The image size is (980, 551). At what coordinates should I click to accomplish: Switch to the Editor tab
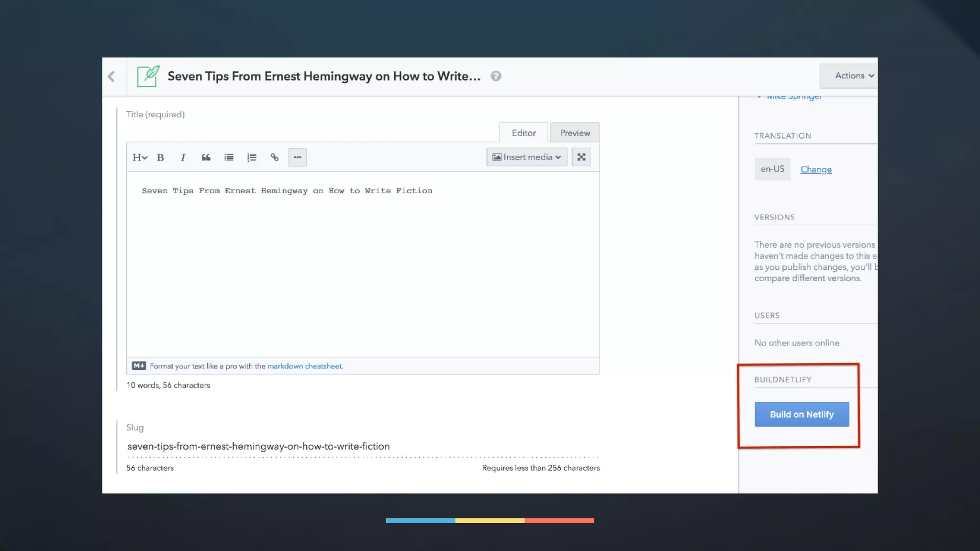point(523,133)
